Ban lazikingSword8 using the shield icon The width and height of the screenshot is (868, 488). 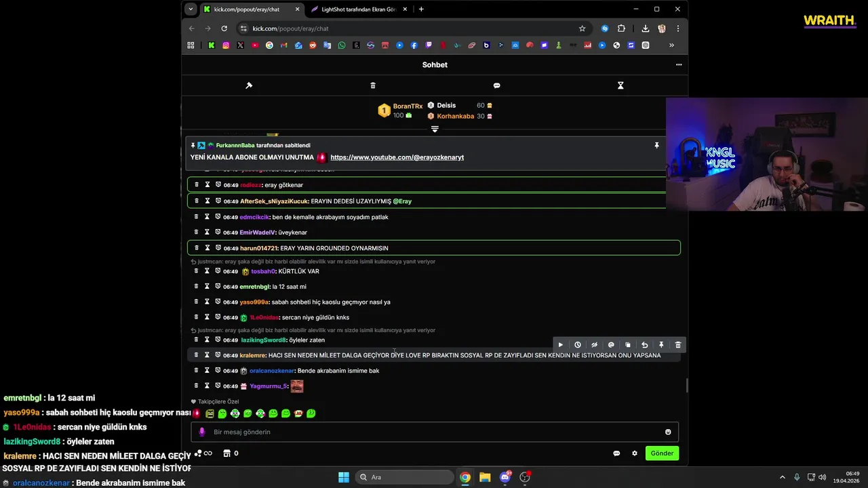[x=218, y=340]
